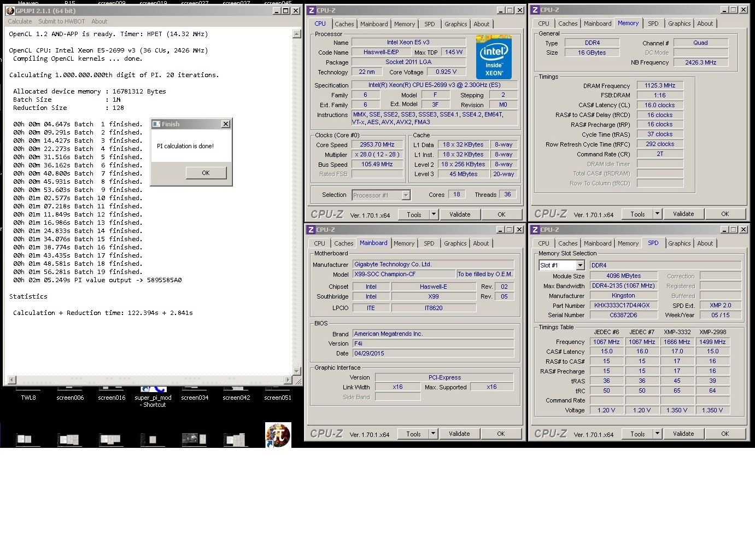Click the title bar icon of the CPU-Z Memory tab window
The image size is (755, 560).
point(535,10)
